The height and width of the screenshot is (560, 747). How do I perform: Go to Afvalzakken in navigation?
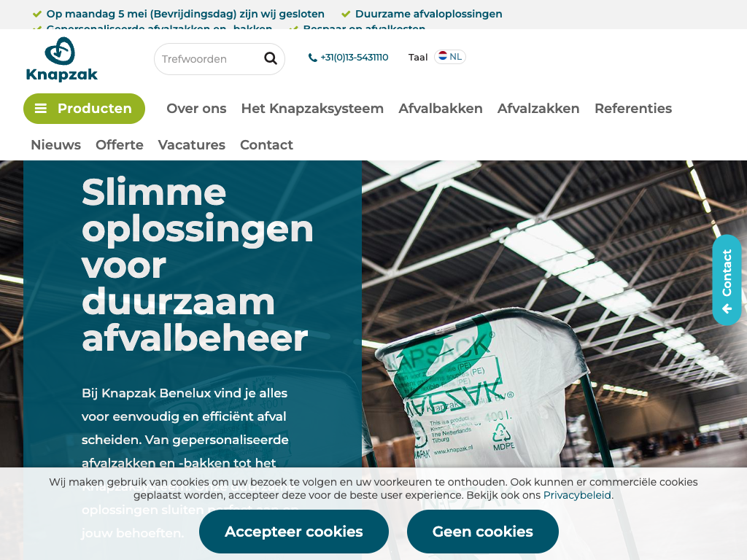pos(538,109)
